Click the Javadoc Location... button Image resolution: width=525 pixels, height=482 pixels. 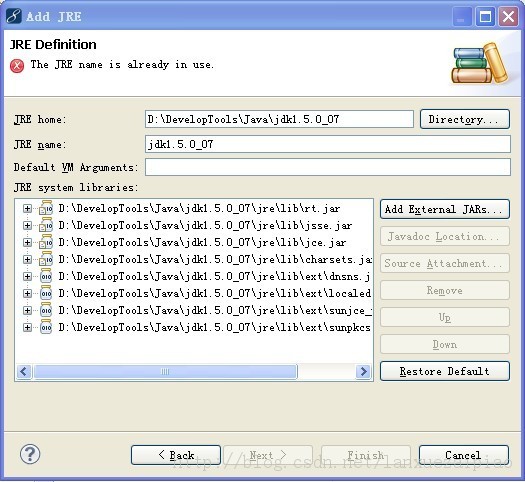click(x=445, y=236)
